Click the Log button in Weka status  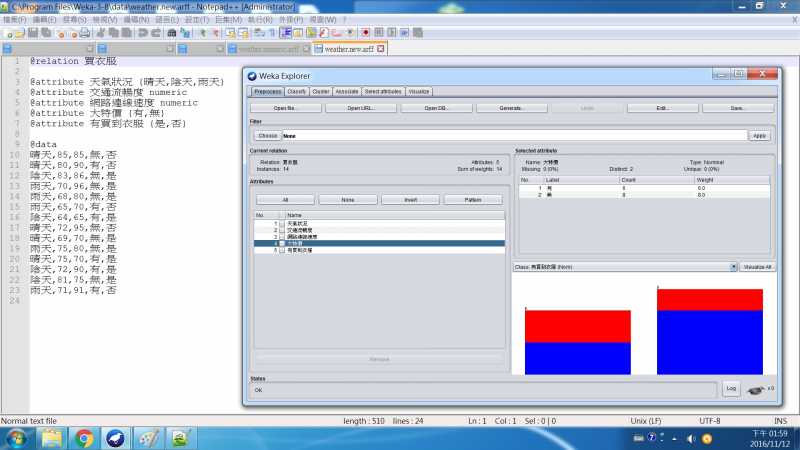(731, 389)
